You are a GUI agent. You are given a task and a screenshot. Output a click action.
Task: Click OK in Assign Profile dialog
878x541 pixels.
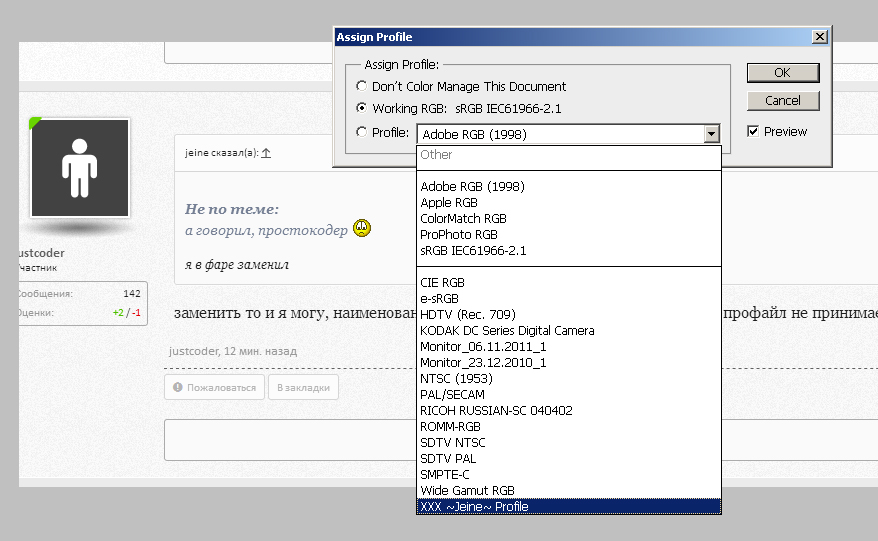click(783, 73)
